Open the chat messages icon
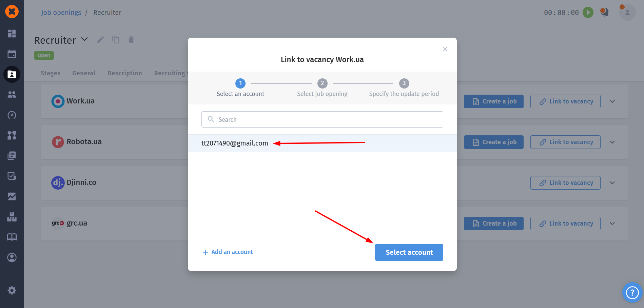Image resolution: width=644 pixels, height=308 pixels. pos(604,13)
